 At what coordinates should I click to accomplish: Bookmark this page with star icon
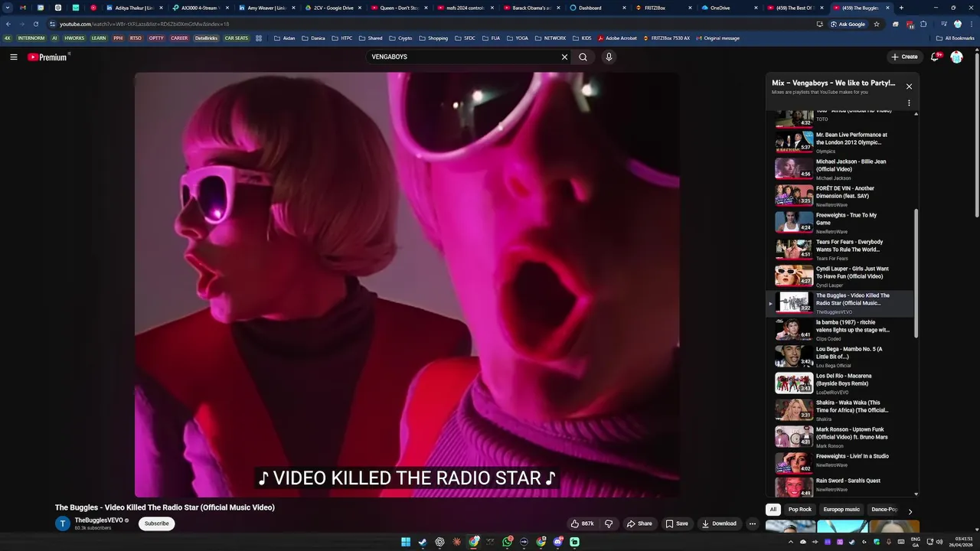point(877,24)
